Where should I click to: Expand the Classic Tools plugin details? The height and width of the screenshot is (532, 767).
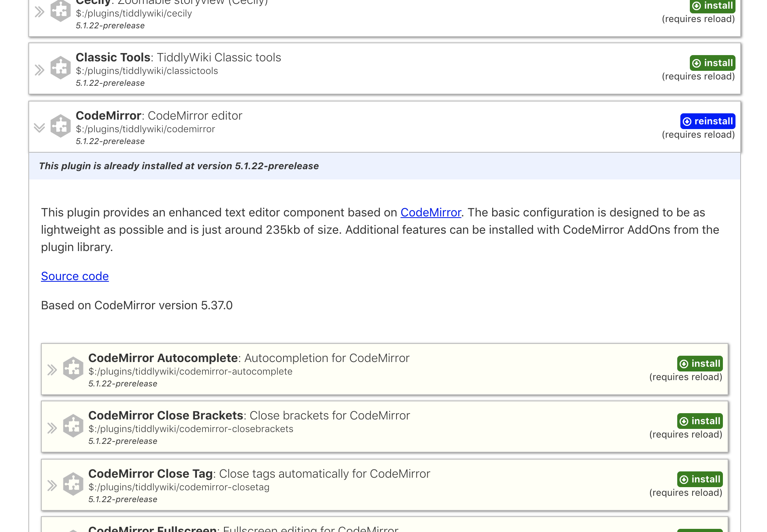click(39, 70)
